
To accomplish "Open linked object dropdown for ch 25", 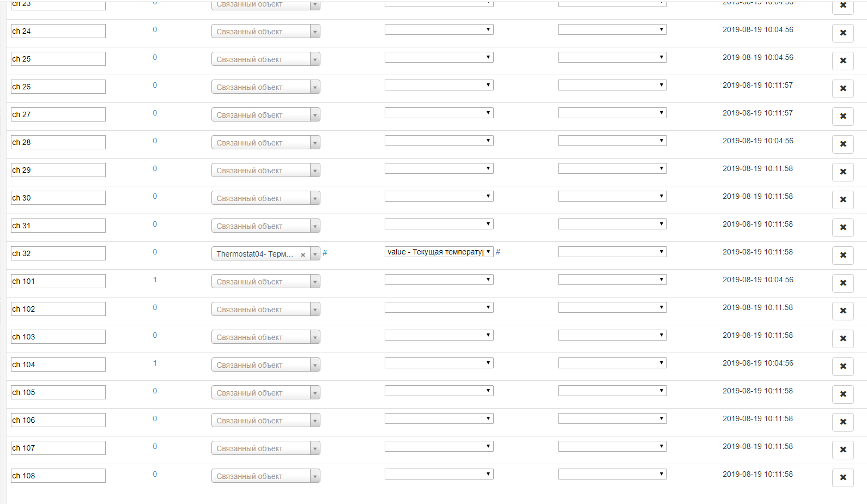I will coord(266,59).
